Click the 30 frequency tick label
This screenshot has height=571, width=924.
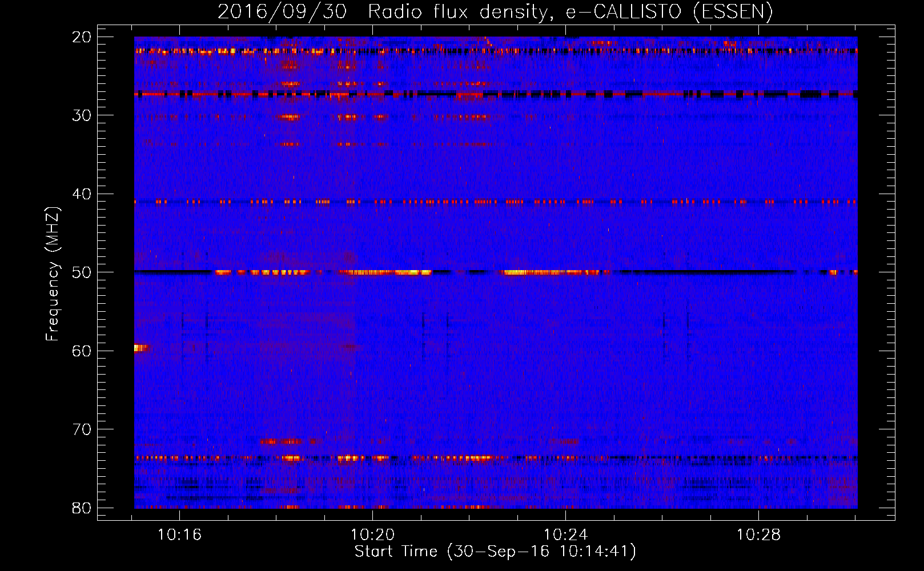click(82, 115)
